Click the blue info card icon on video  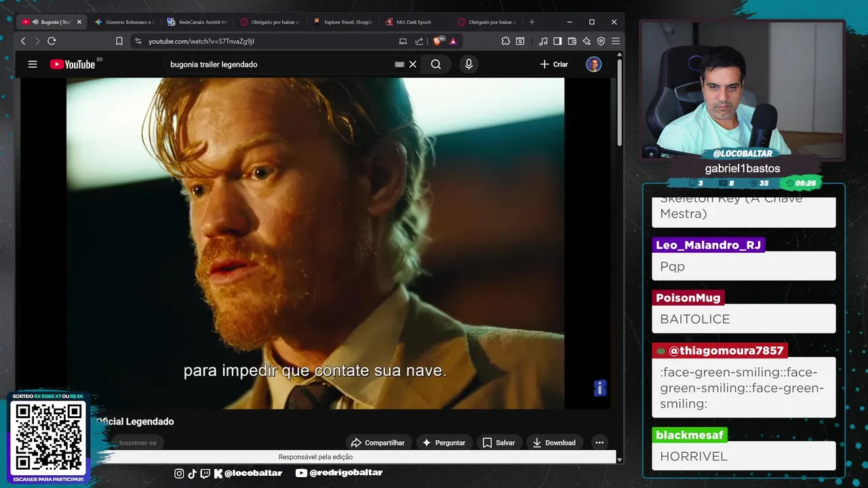point(599,388)
